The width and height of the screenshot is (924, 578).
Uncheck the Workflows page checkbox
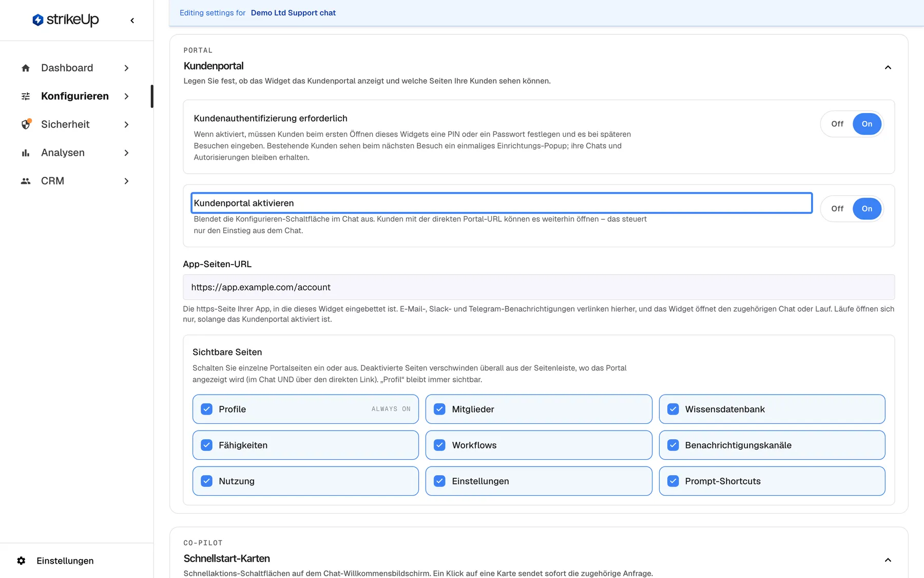(x=439, y=445)
